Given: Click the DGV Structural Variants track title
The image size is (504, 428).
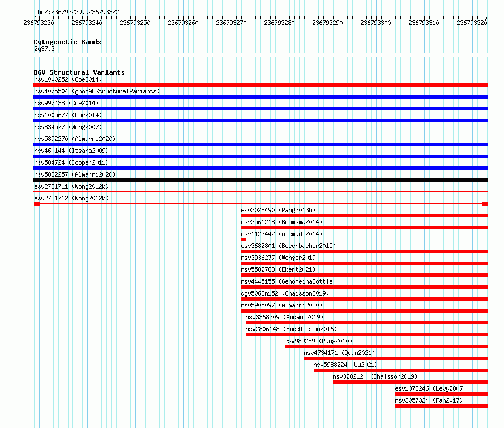Looking at the screenshot, I should pos(79,72).
